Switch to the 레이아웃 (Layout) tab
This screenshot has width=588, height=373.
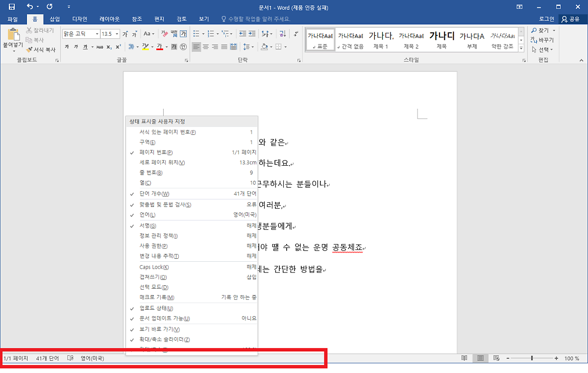[109, 19]
